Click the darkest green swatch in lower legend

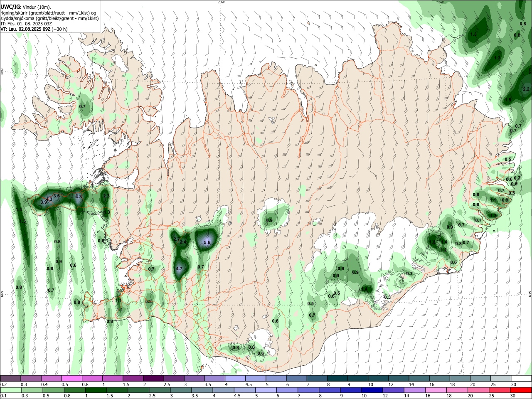(95, 390)
